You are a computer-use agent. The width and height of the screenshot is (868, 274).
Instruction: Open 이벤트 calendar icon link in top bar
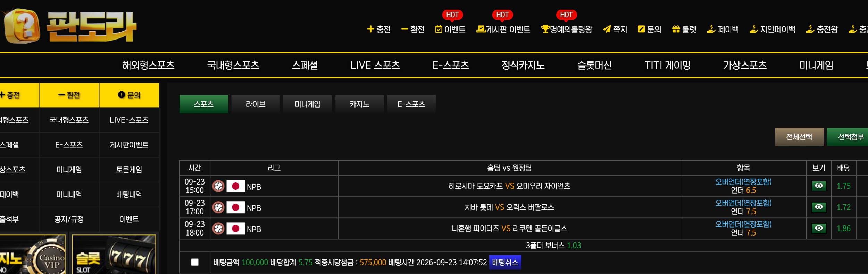tap(450, 29)
